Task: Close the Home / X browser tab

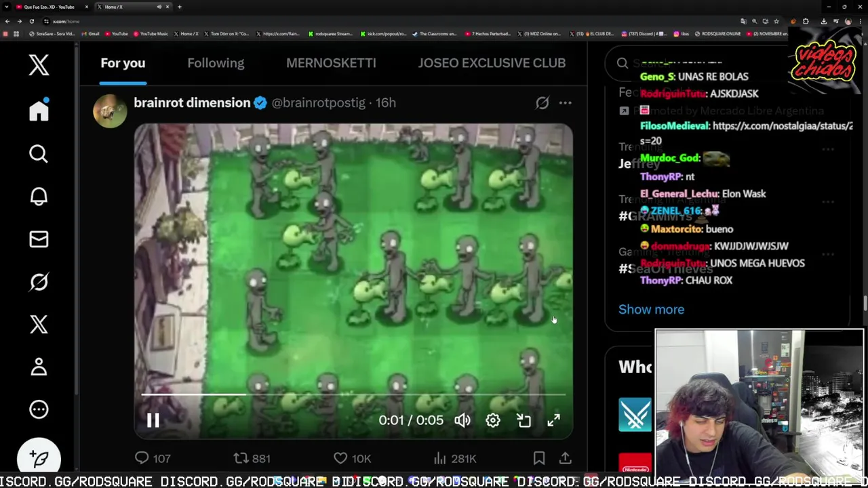Action: 167,7
